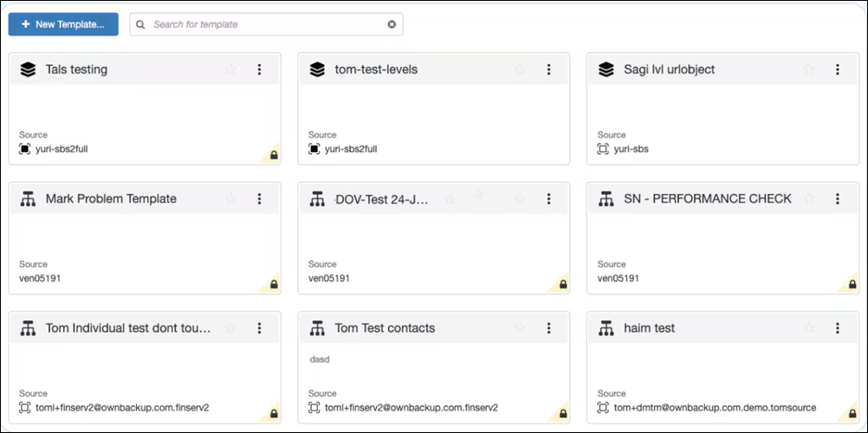Open kebab menu on Sagi lvl urlobject card
The image size is (868, 433).
(838, 69)
